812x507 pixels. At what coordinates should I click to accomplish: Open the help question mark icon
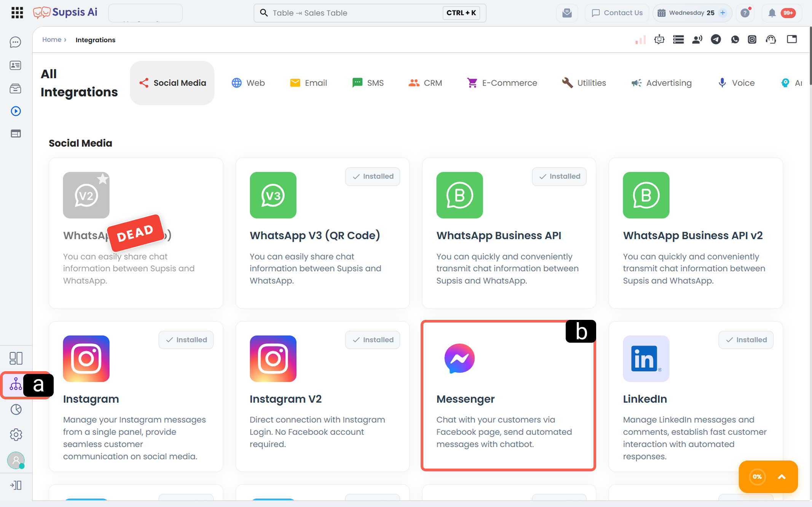(745, 13)
